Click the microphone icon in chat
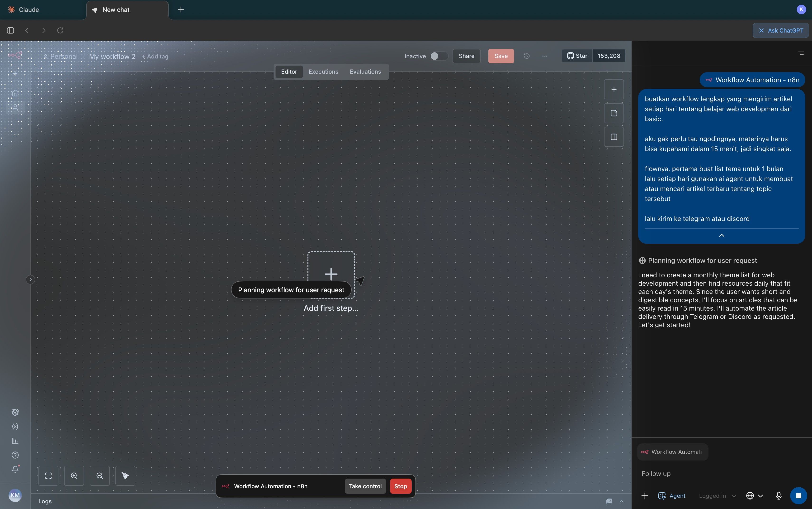812x509 pixels. click(778, 495)
